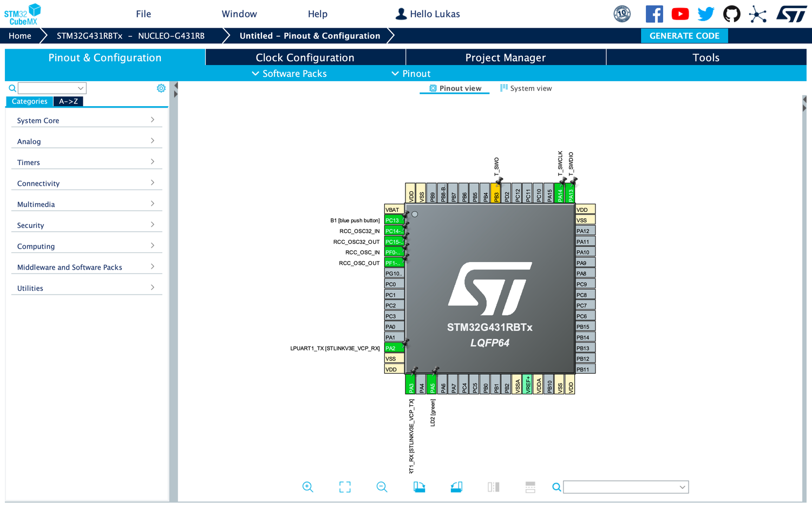
Task: Rotate the chip view counter-clockwise
Action: [456, 487]
